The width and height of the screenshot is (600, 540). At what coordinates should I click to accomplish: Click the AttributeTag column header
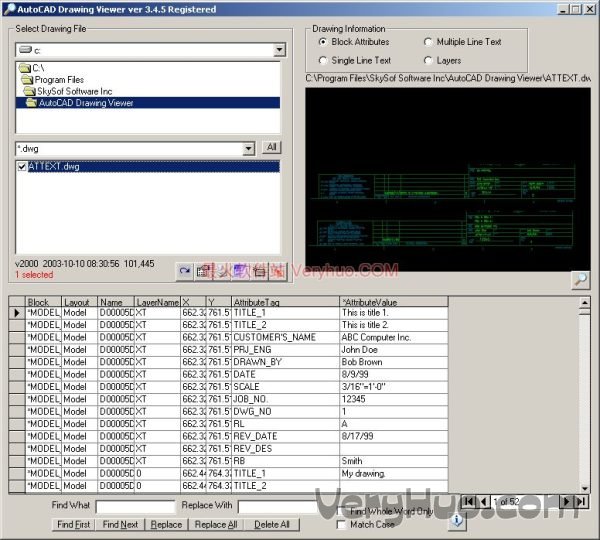[285, 302]
